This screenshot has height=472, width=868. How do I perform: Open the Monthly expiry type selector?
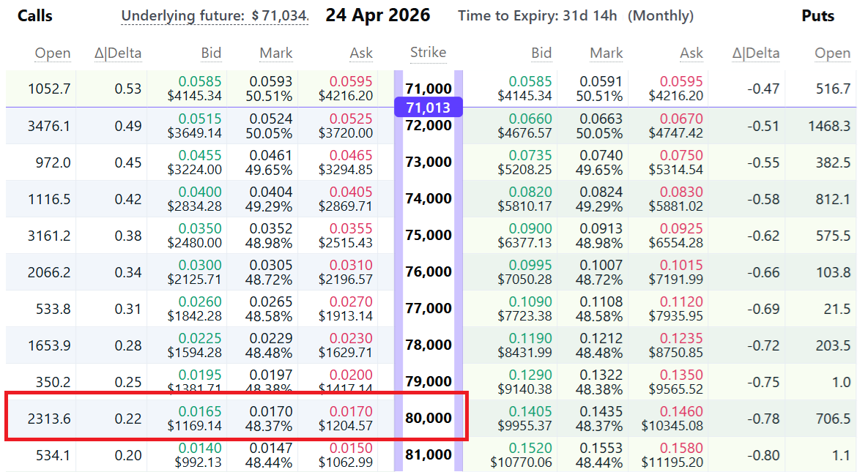660,15
